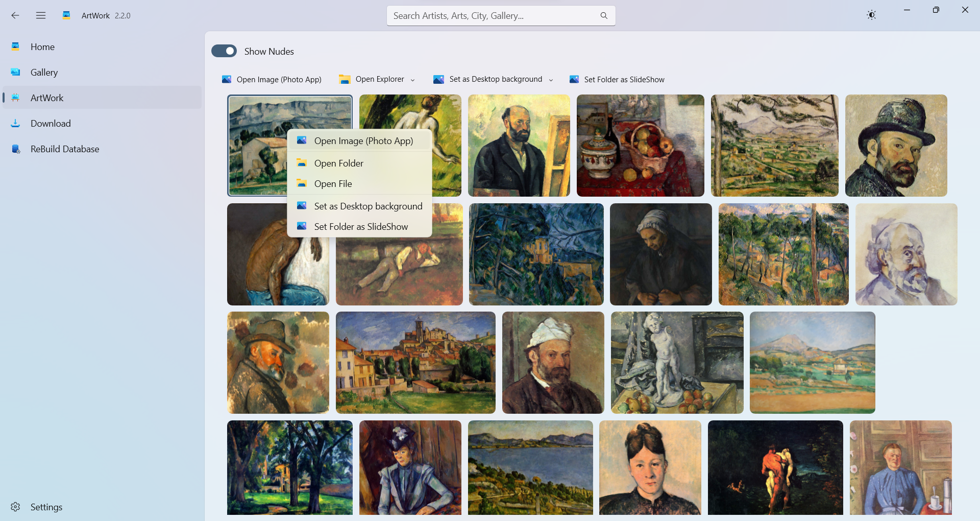The width and height of the screenshot is (980, 521).
Task: Select the old woman with rosary painting
Action: pyautogui.click(x=661, y=254)
